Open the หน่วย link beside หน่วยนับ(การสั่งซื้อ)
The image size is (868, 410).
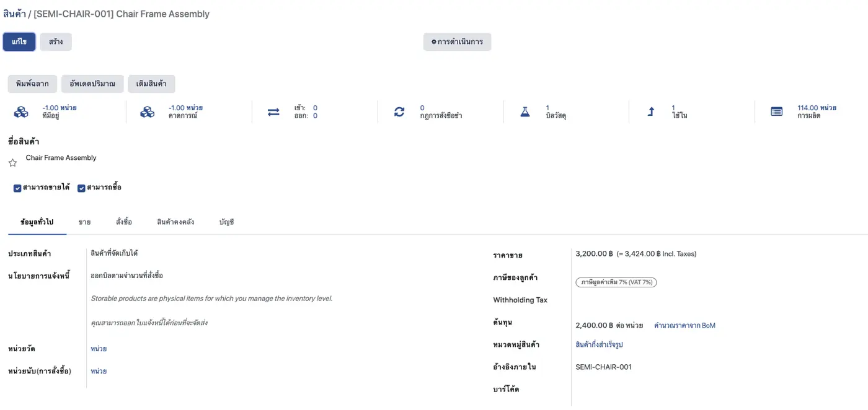(x=99, y=371)
